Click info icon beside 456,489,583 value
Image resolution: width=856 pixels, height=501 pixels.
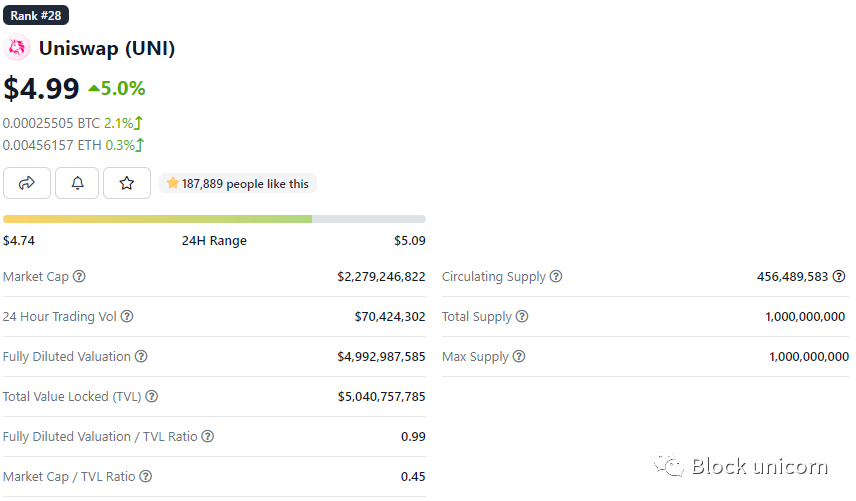click(x=839, y=277)
